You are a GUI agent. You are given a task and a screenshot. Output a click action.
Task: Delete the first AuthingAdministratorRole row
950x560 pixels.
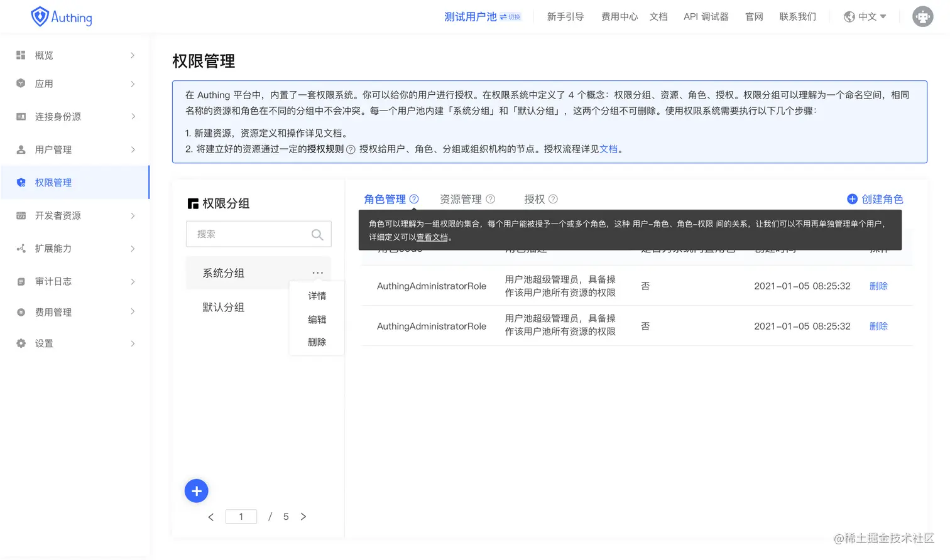pos(878,286)
